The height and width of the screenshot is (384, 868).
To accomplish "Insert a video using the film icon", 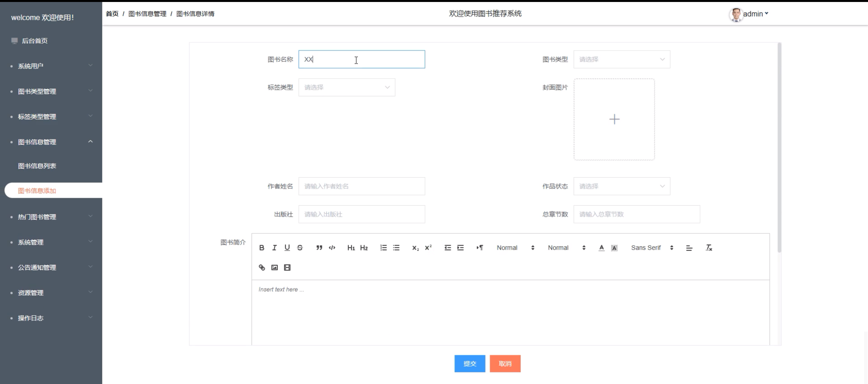I will pyautogui.click(x=287, y=268).
